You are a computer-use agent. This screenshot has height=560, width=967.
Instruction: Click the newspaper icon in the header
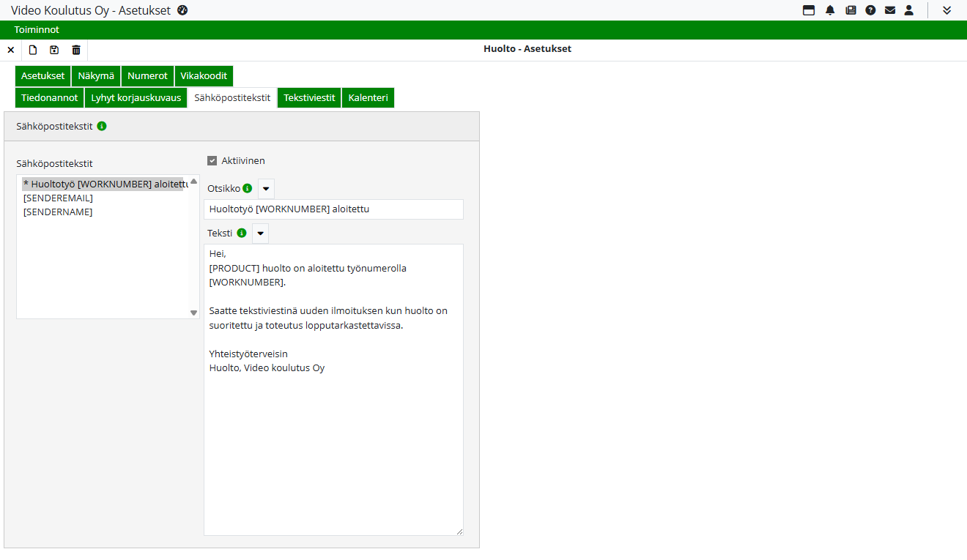(x=851, y=10)
